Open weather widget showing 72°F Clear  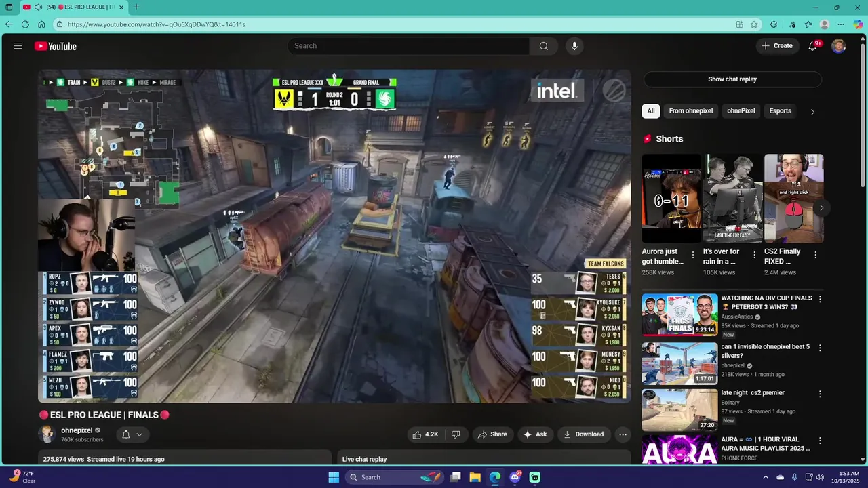[22, 477]
